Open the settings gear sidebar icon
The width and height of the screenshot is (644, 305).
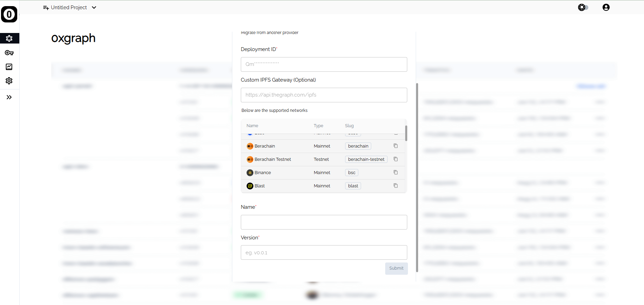(9, 81)
